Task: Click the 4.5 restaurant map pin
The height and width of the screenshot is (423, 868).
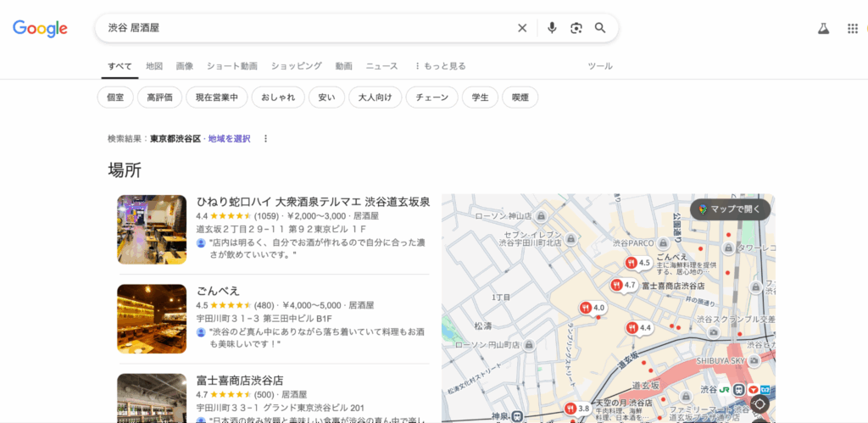Action: tap(637, 263)
